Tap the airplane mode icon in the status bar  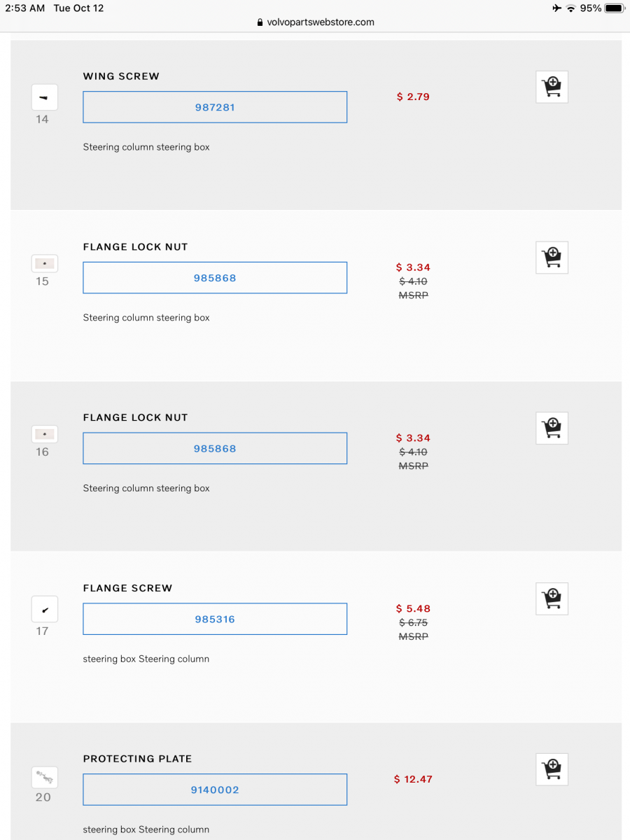click(555, 8)
